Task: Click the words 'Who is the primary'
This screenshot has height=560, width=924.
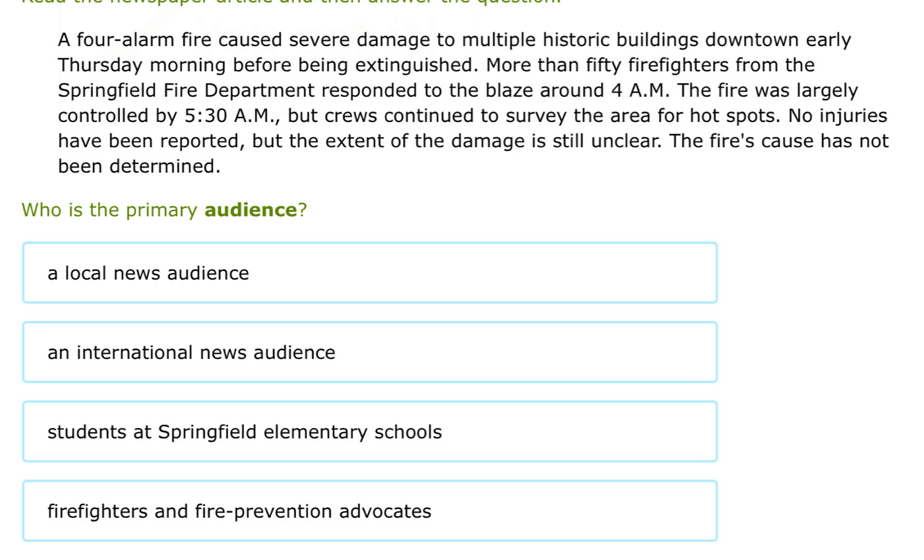Action: (109, 210)
